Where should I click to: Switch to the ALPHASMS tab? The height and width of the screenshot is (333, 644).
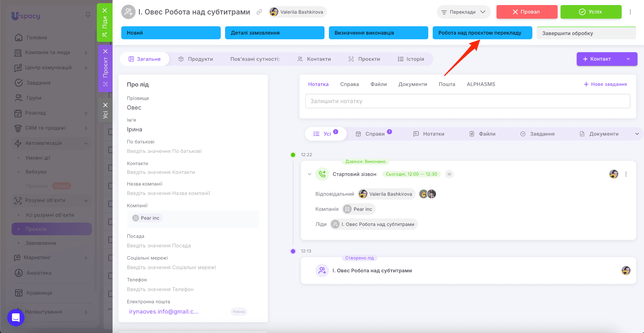(x=481, y=84)
